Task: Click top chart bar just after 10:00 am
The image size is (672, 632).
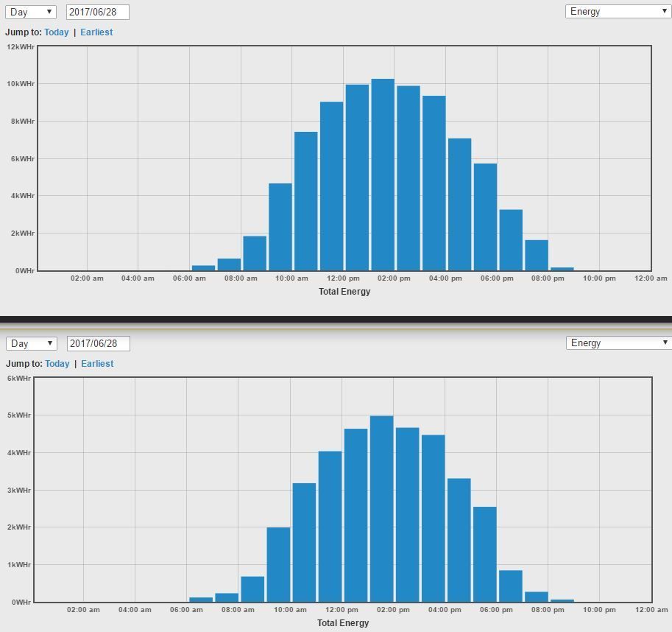Action: 306,201
